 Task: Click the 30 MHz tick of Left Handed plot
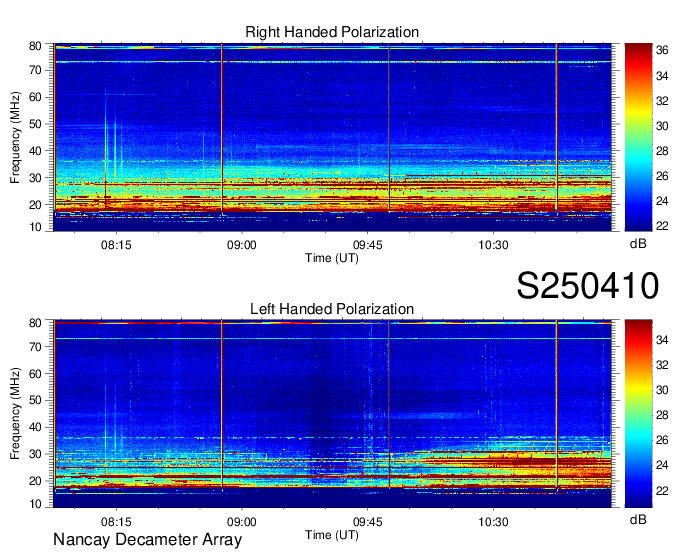click(35, 454)
